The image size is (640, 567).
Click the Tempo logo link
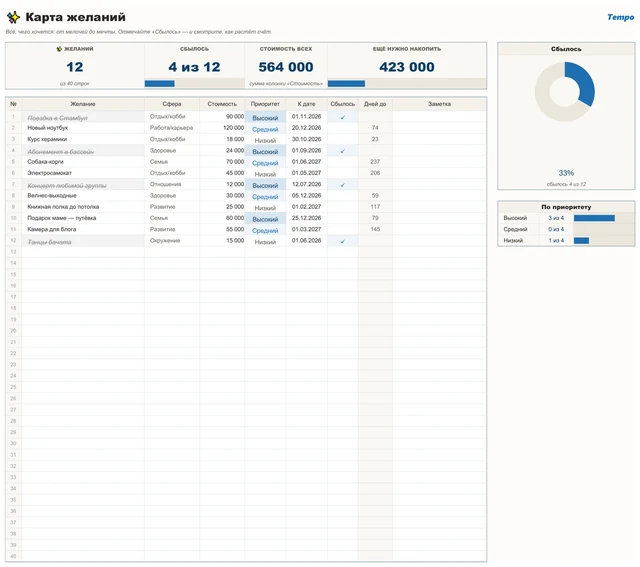[x=620, y=17]
